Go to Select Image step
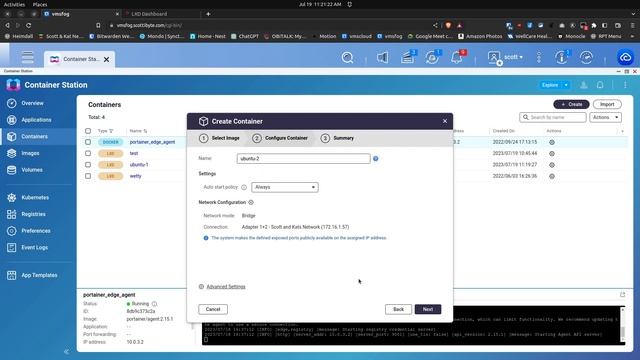 click(219, 138)
